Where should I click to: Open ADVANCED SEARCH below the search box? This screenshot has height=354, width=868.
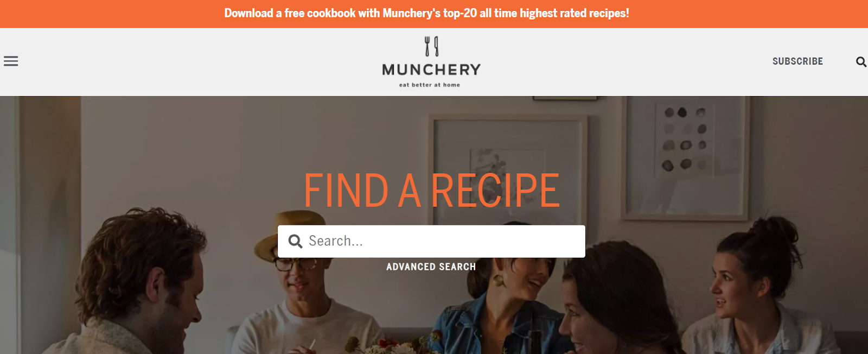point(431,267)
